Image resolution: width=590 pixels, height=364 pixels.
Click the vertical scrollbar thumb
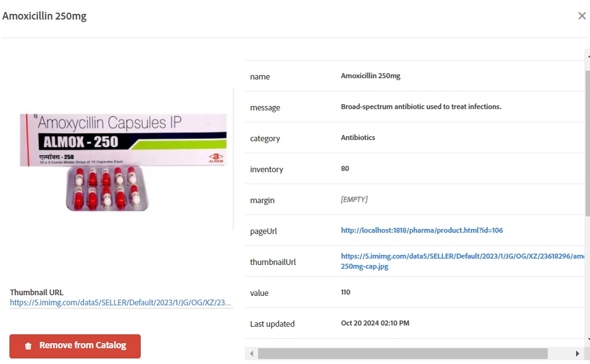587,143
